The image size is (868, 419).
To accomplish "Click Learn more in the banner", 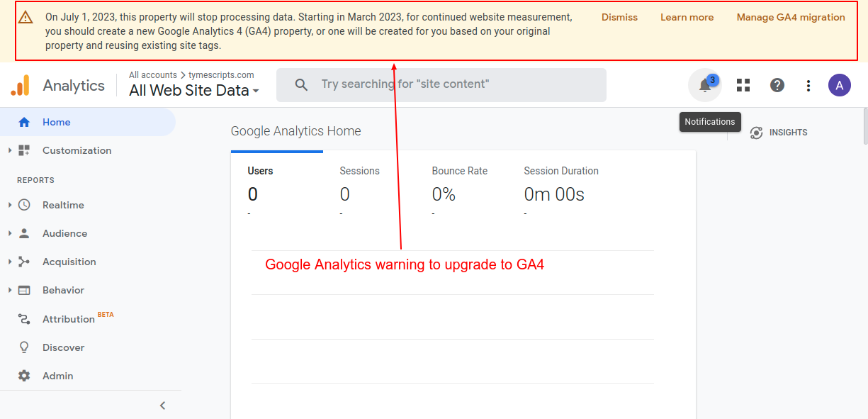I will click(x=687, y=17).
